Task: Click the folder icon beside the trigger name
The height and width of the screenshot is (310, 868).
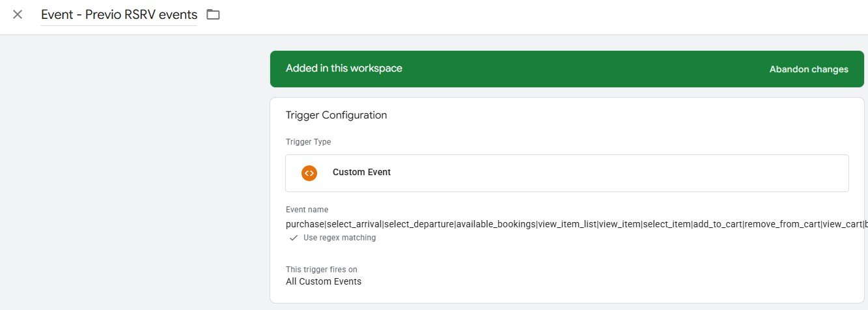Action: (x=213, y=14)
